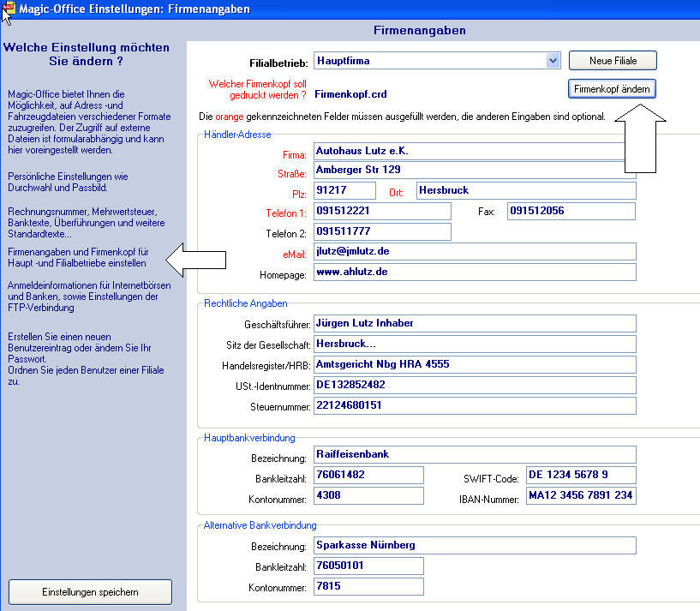Open the Filialbetrieb dropdown arrow
Viewport: 700px width, 611px height.
pyautogui.click(x=553, y=61)
